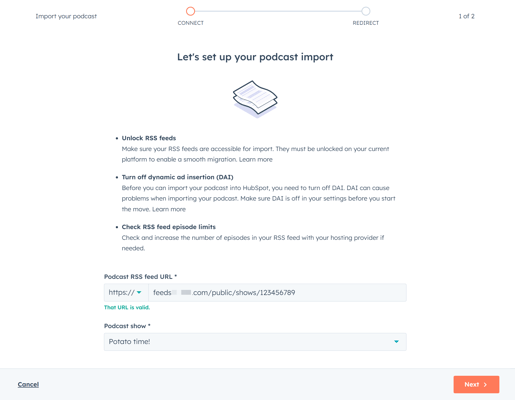Click the orange Next button

click(476, 384)
